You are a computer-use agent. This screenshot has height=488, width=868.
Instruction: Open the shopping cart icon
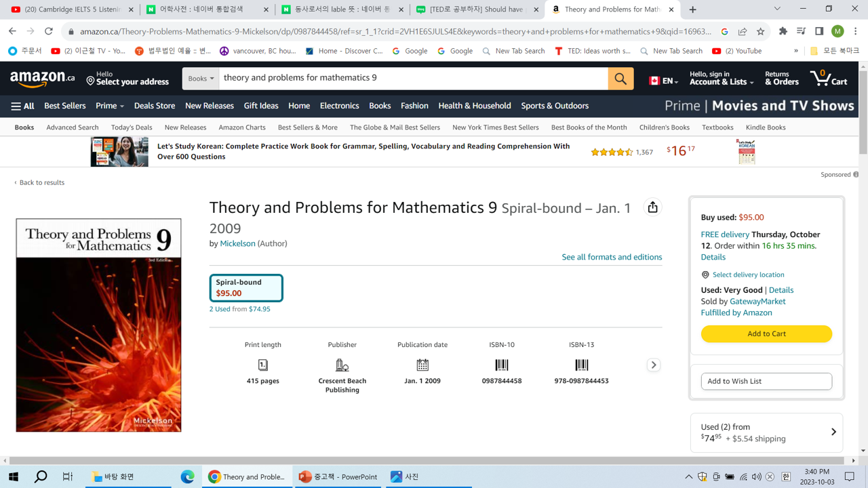829,78
